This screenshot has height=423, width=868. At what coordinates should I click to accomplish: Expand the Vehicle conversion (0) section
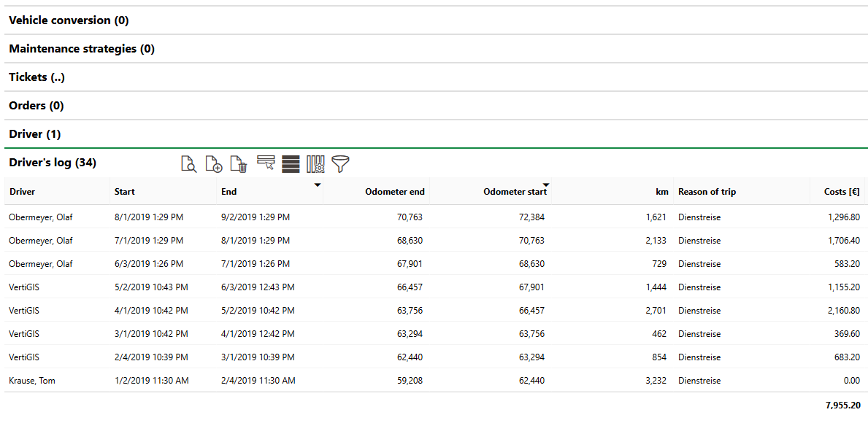point(69,20)
